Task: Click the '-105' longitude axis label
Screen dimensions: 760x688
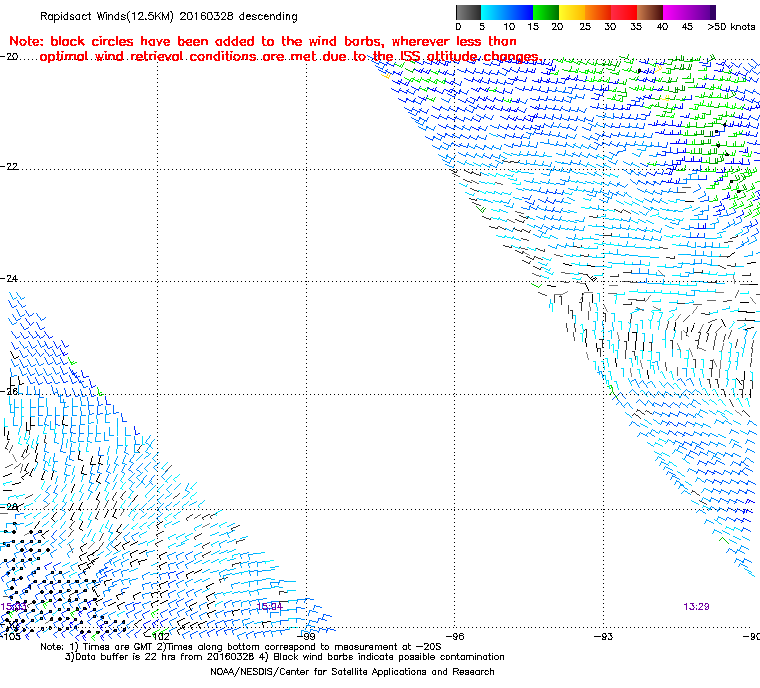Action: point(11,636)
